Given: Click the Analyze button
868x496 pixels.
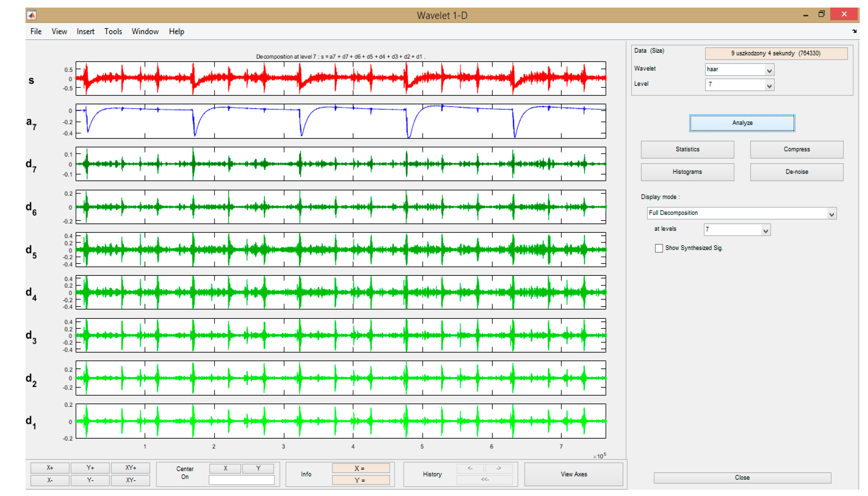Looking at the screenshot, I should tap(742, 123).
